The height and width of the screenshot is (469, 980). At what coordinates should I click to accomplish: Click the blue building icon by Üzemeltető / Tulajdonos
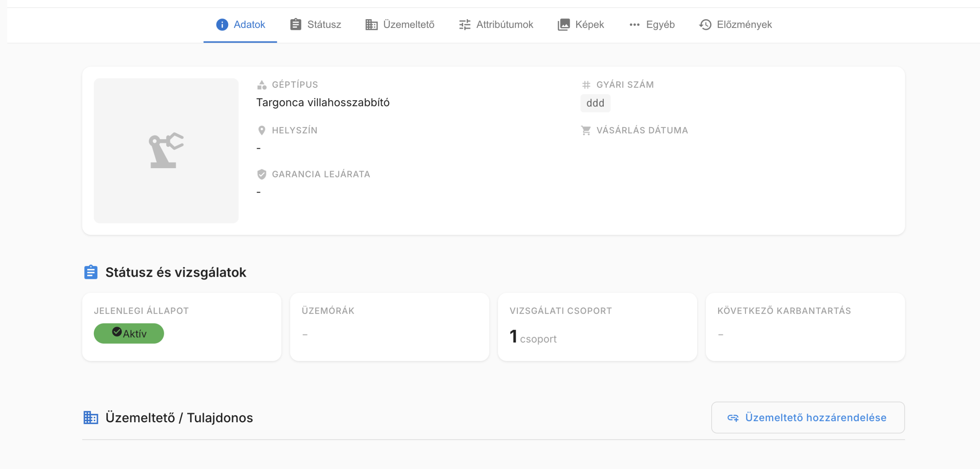point(91,417)
